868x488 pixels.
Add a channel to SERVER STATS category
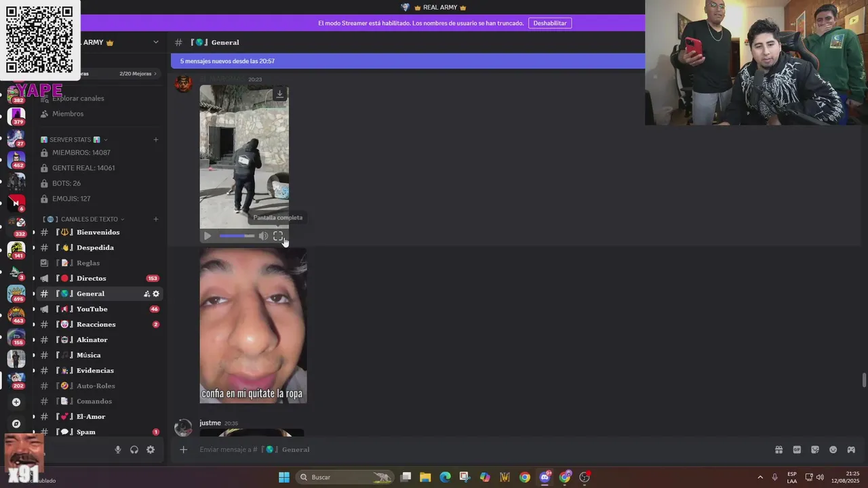tap(155, 140)
